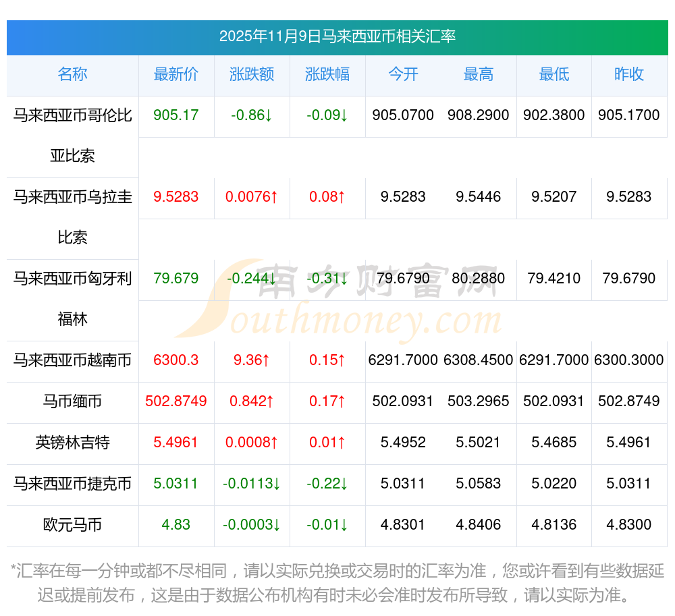The image size is (675, 616).
Task: Select the 今开 column header
Action: pyautogui.click(x=403, y=74)
